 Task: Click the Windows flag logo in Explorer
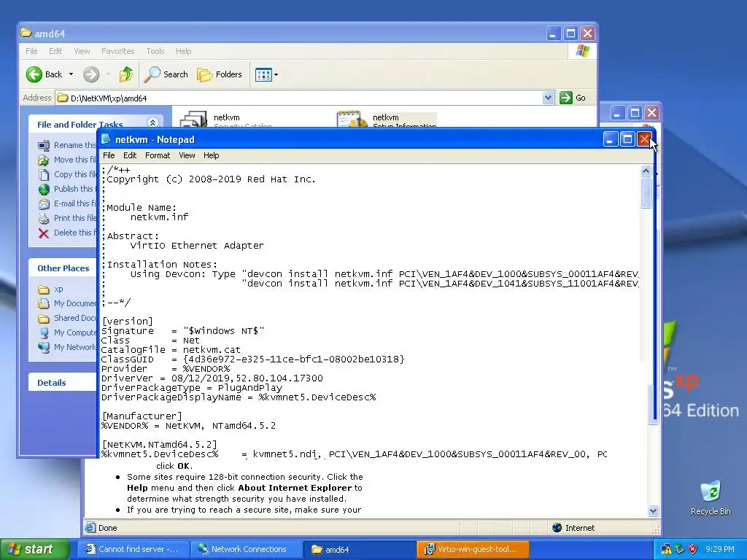pos(582,51)
